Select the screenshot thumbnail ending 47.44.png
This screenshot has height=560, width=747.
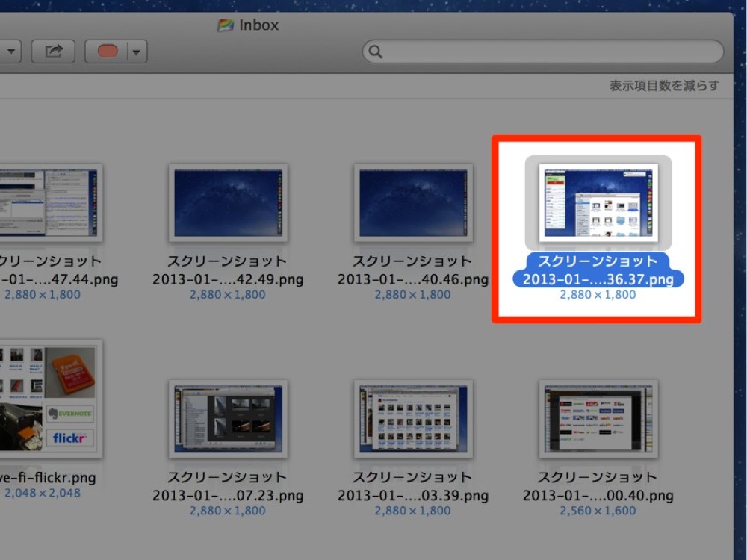50,203
